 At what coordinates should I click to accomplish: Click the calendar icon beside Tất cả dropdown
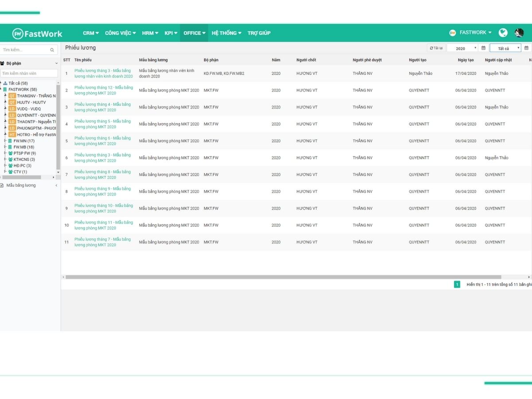[526, 48]
